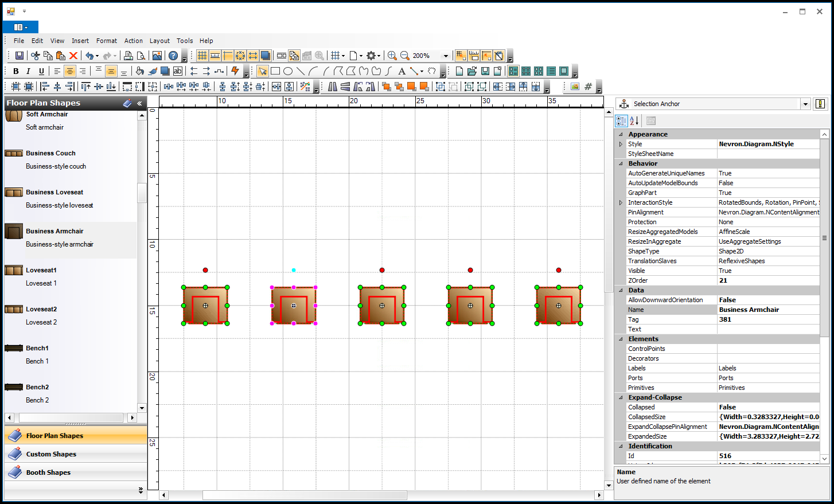Click the Open folder icon in library toolbar
This screenshot has height=504, width=834.
(472, 71)
